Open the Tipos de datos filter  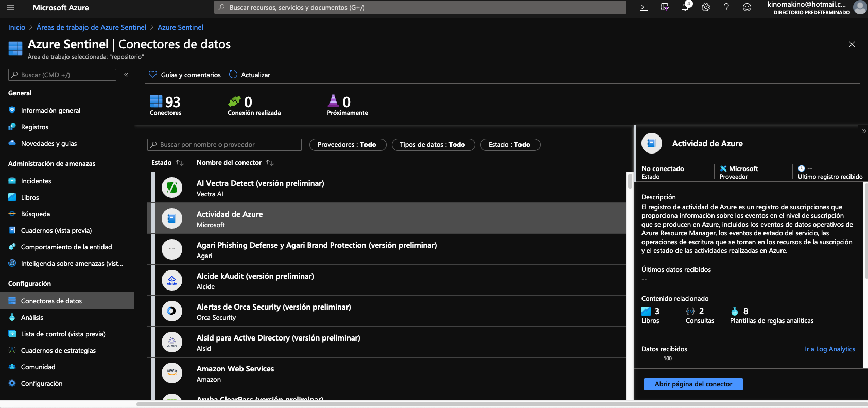432,145
